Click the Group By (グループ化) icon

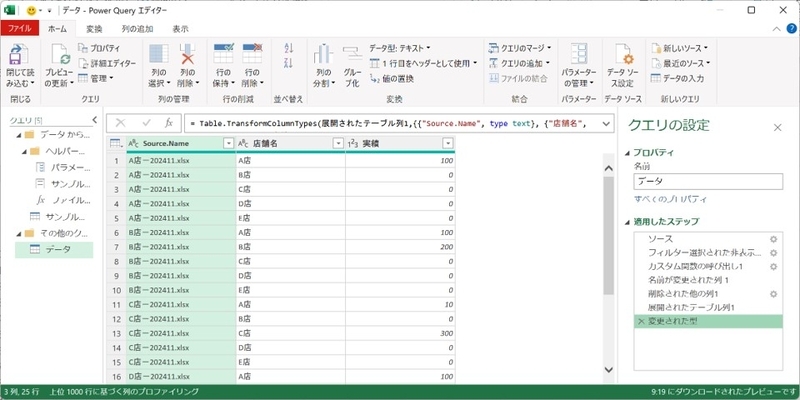point(352,54)
